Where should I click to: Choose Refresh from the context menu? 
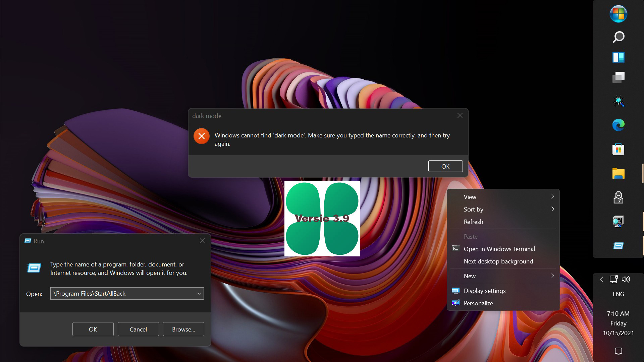point(503,222)
